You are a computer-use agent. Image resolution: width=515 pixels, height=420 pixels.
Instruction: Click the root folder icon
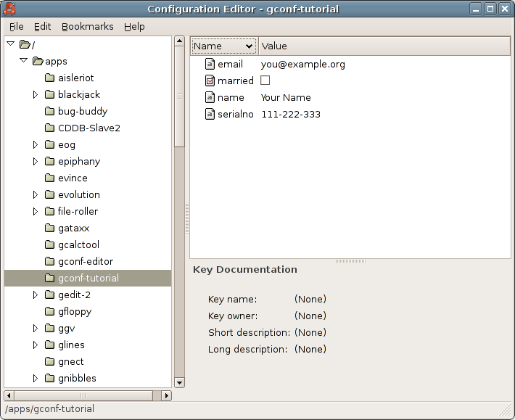pyautogui.click(x=25, y=44)
